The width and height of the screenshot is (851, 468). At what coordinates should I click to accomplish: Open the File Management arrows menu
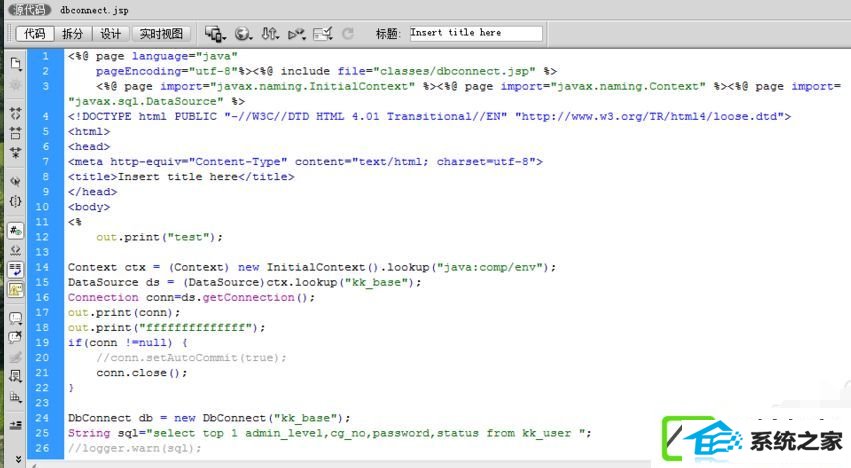(x=270, y=34)
